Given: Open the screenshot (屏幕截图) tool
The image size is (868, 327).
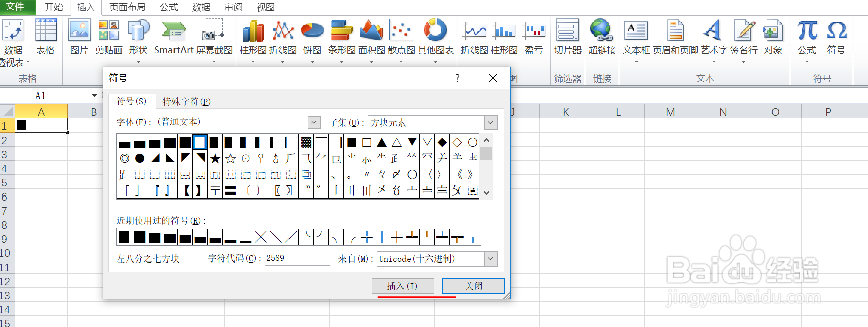Looking at the screenshot, I should click(x=214, y=41).
